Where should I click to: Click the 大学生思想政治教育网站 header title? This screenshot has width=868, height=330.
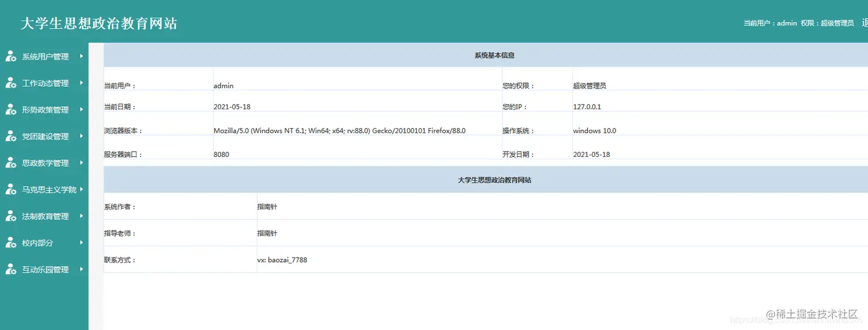click(x=99, y=23)
